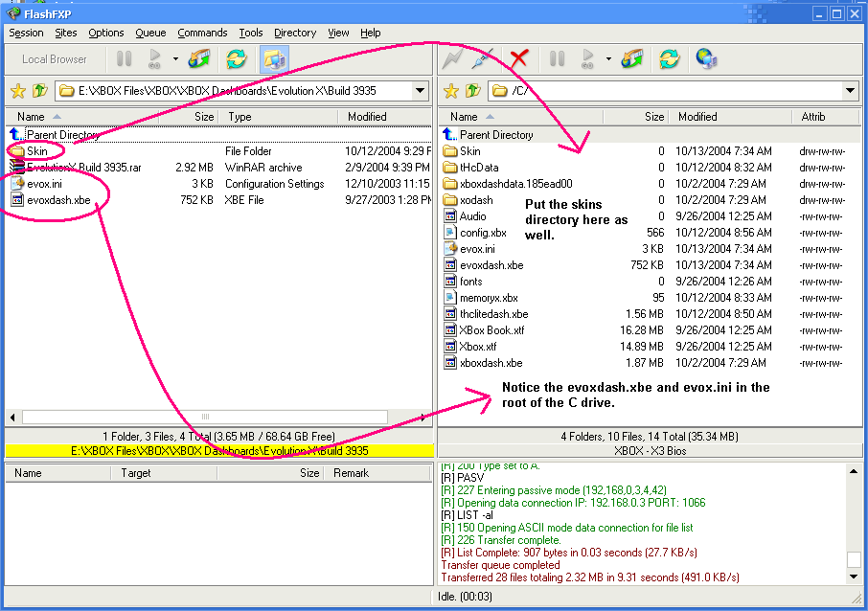Expand the local path dropdown arrow
868x611 pixels.
[x=421, y=91]
